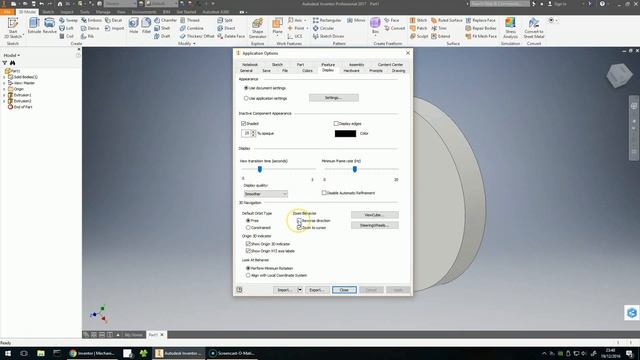Open the Colors tab
This screenshot has height=360, width=640.
(307, 71)
